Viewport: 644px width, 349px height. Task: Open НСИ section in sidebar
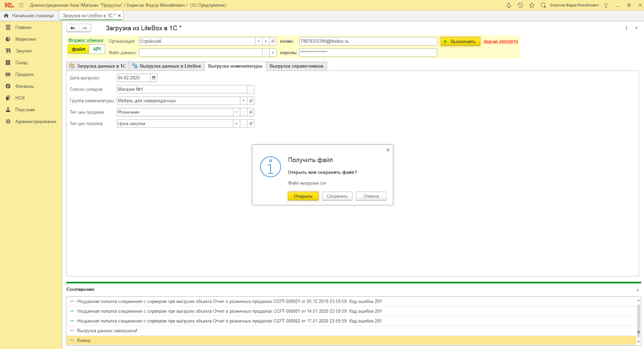(20, 98)
